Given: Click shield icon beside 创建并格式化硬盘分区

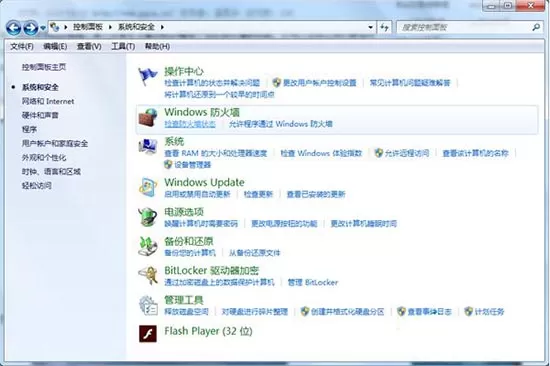Looking at the screenshot, I should point(305,311).
